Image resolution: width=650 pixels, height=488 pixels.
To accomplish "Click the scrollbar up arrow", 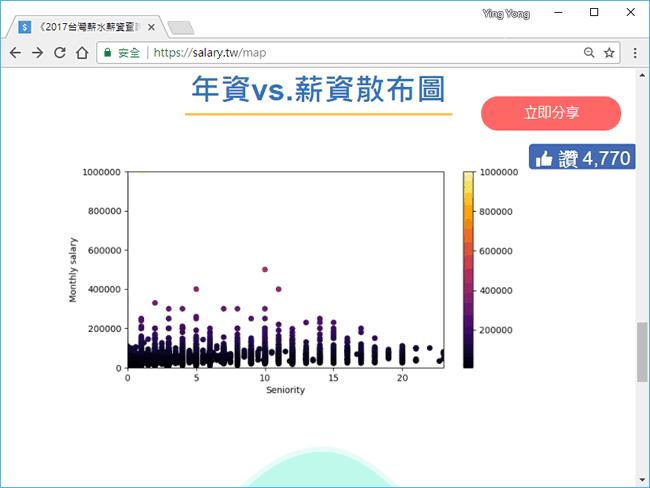I will click(642, 75).
